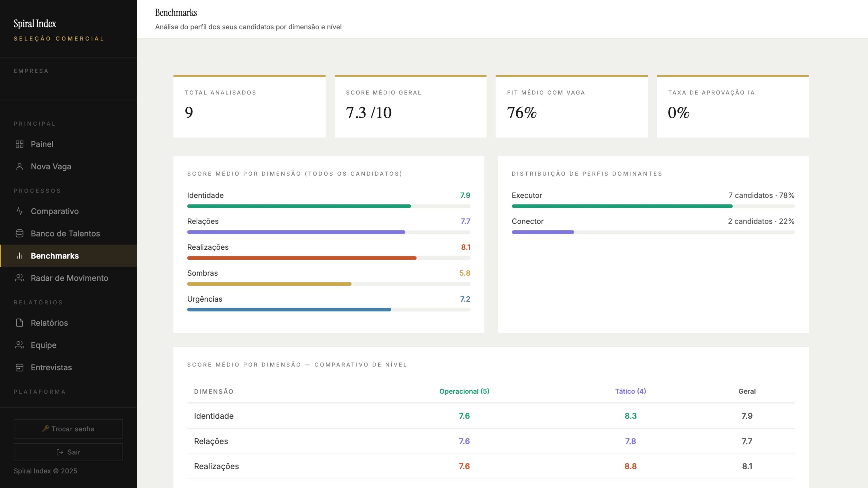Click the Spiral Index logo text

pyautogui.click(x=35, y=23)
